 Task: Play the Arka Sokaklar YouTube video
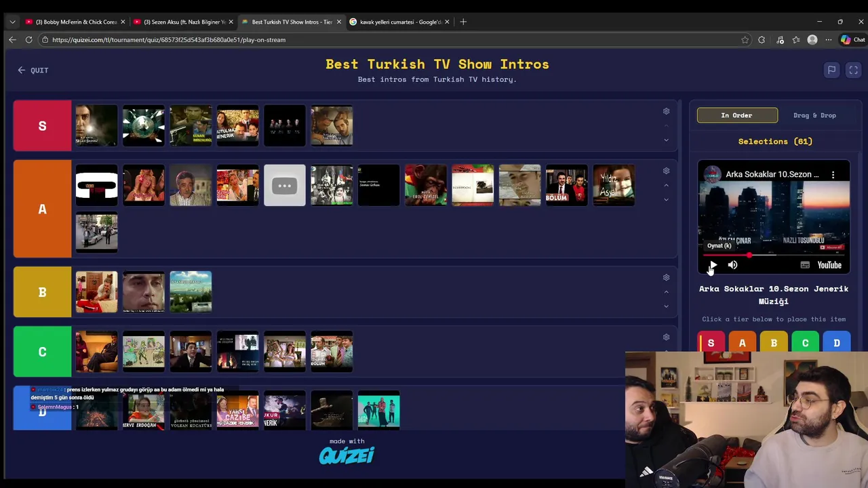point(713,265)
